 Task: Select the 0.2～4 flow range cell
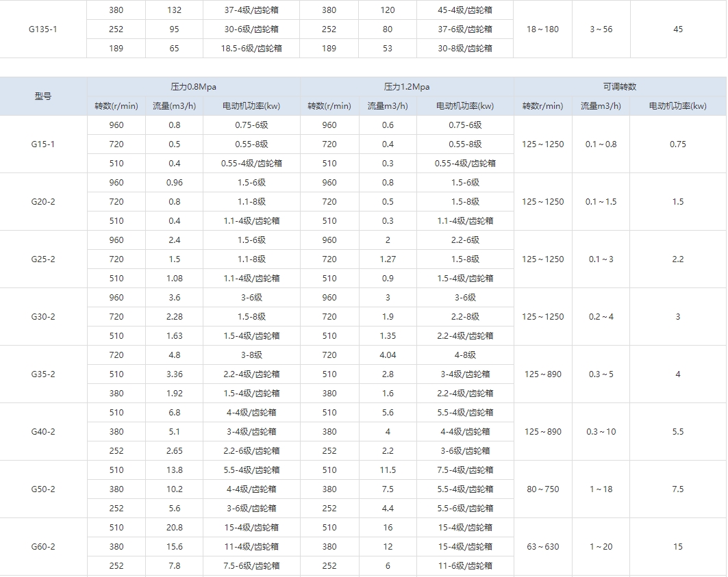[x=601, y=317]
